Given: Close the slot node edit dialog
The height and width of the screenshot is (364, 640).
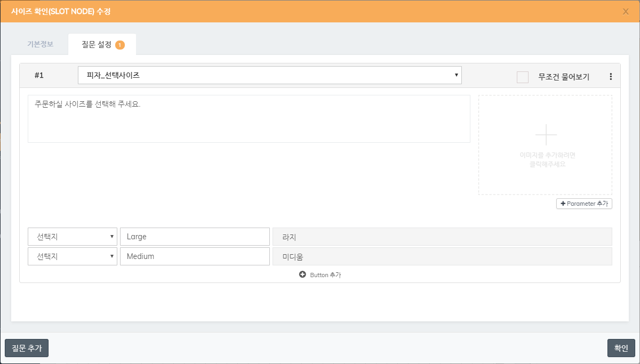Looking at the screenshot, I should [626, 11].
